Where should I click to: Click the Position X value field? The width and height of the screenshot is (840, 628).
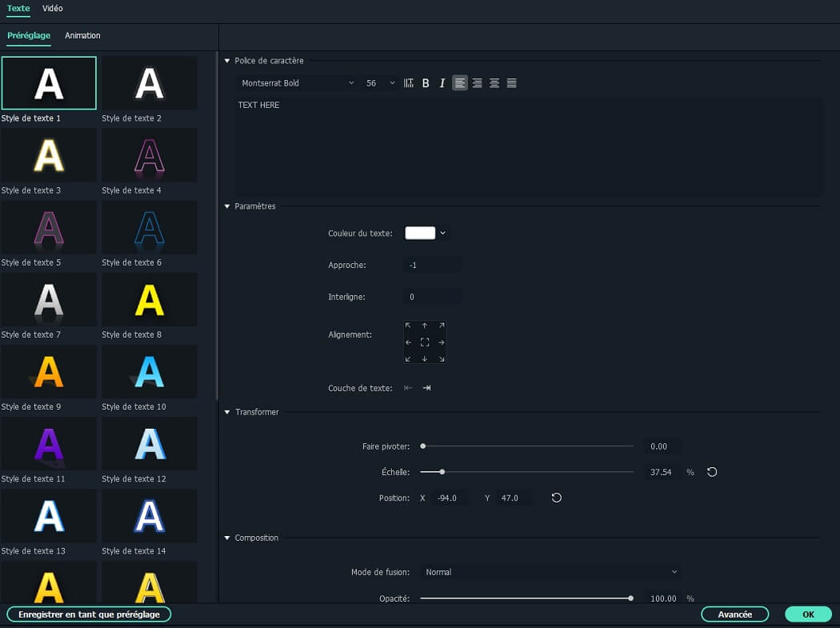[450, 498]
